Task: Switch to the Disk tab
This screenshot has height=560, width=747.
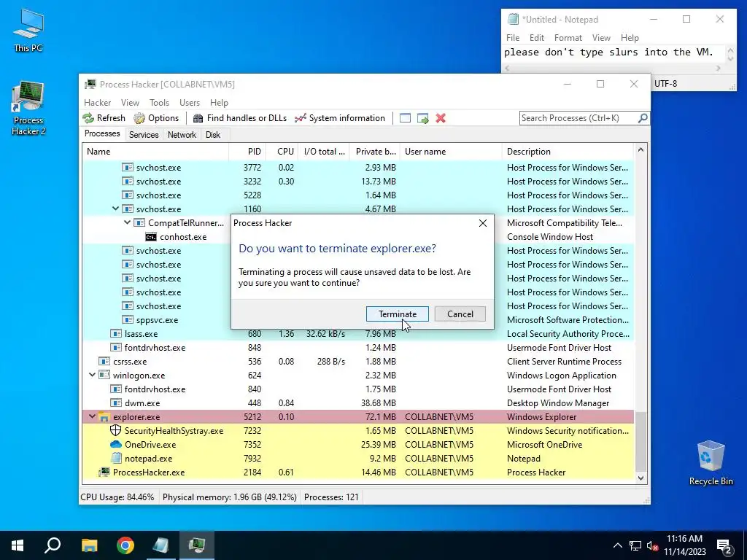Action: (213, 135)
